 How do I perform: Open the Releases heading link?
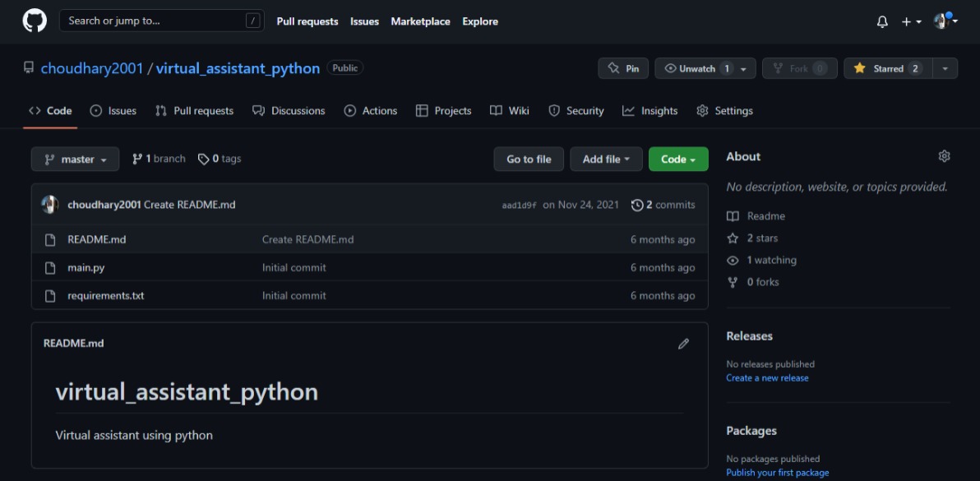point(749,336)
